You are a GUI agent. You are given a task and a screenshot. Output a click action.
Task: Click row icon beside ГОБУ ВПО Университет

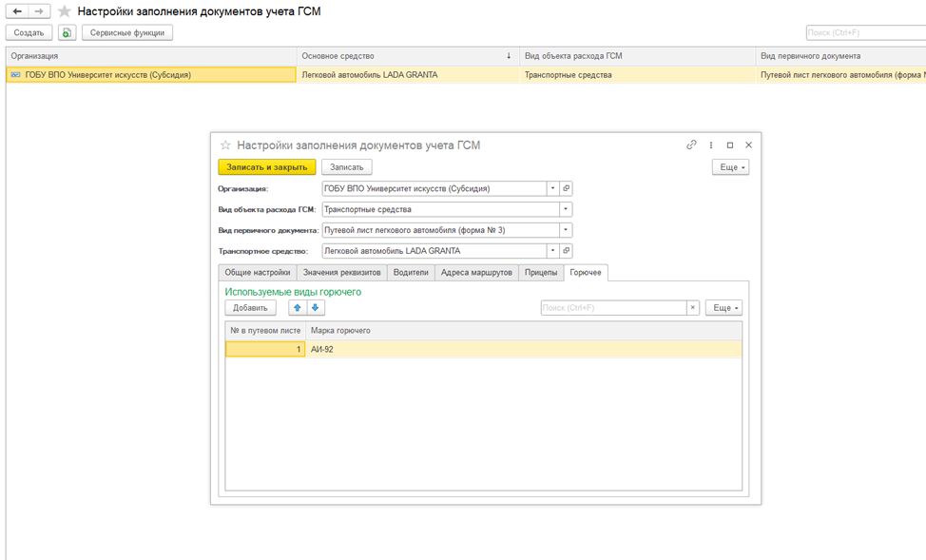pyautogui.click(x=16, y=75)
